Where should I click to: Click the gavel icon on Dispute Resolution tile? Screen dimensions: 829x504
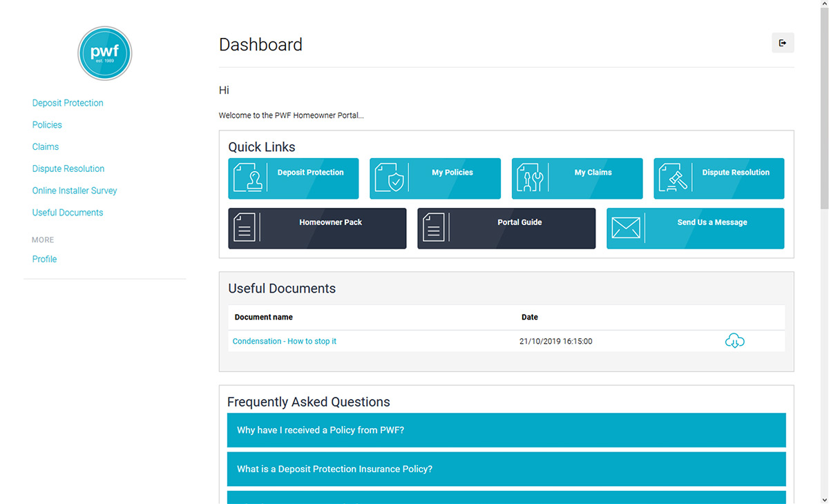pyautogui.click(x=674, y=178)
